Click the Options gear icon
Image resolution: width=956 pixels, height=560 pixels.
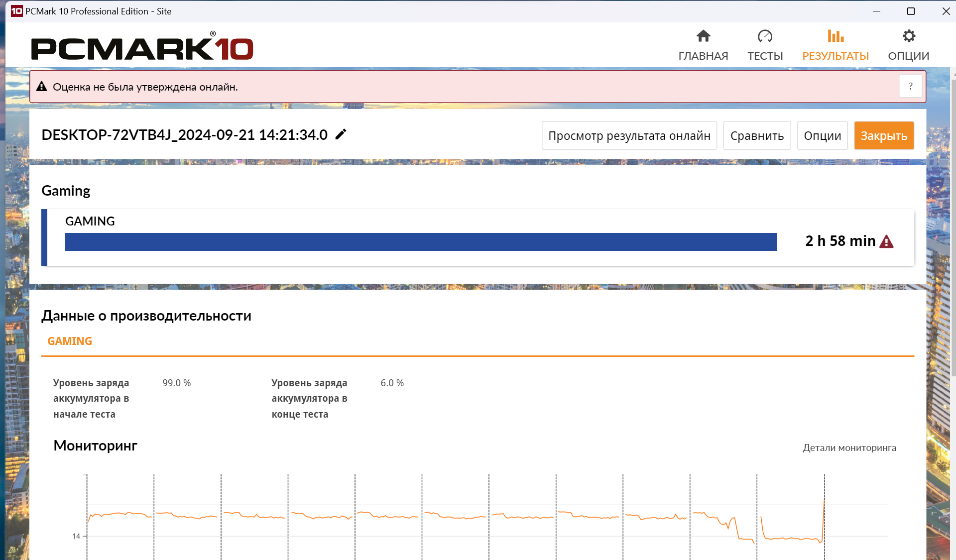pos(909,36)
